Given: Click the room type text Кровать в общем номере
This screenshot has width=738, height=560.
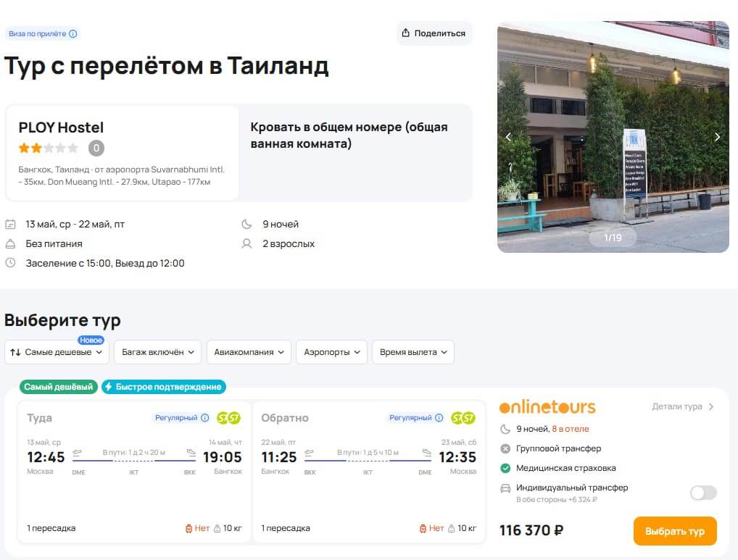Looking at the screenshot, I should pyautogui.click(x=349, y=135).
